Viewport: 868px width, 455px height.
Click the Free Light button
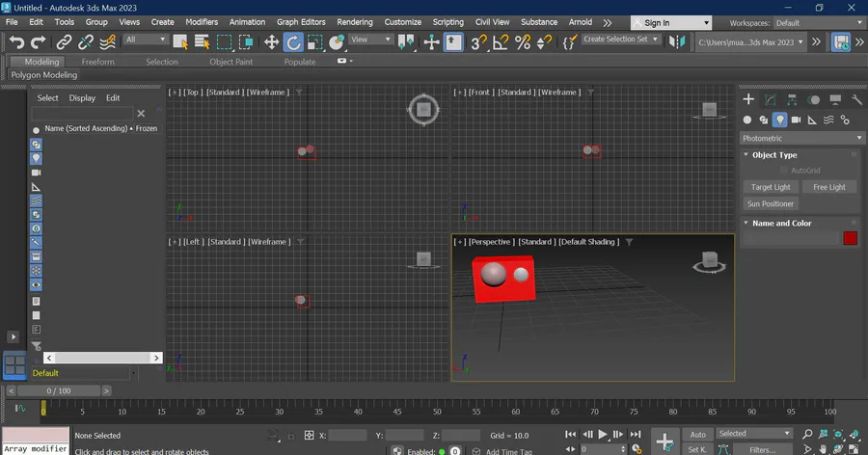coord(829,187)
